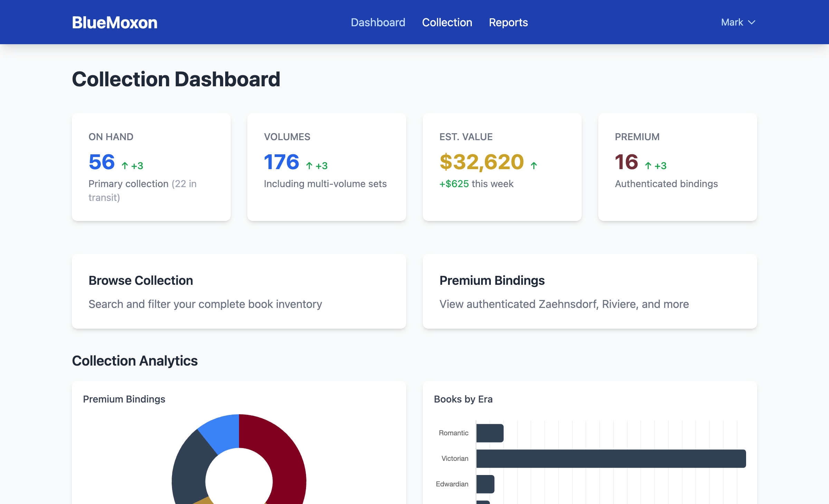The width and height of the screenshot is (829, 504).
Task: Click the Romantic bar in the era chart
Action: click(489, 433)
